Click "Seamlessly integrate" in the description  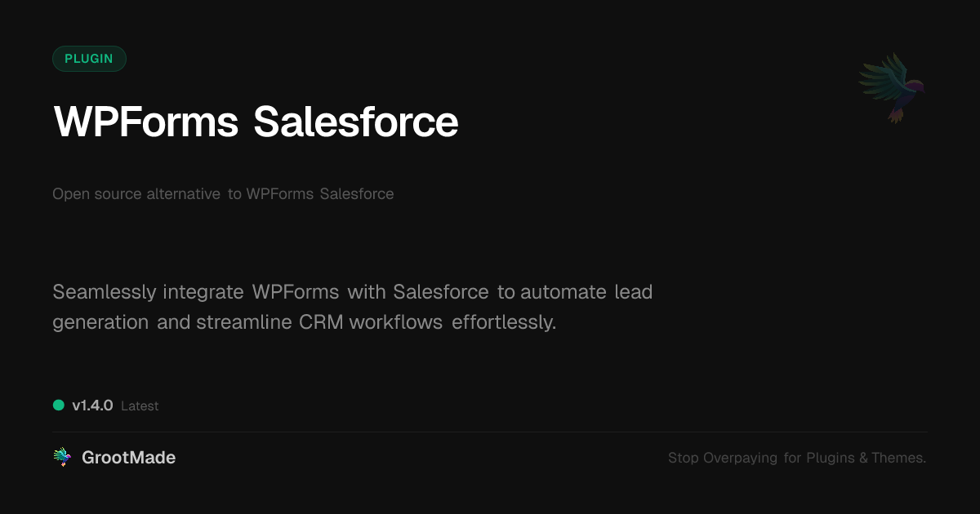(x=148, y=292)
